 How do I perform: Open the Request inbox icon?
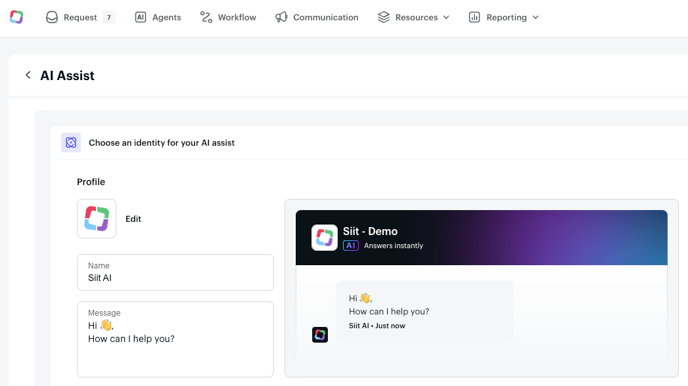click(x=52, y=17)
